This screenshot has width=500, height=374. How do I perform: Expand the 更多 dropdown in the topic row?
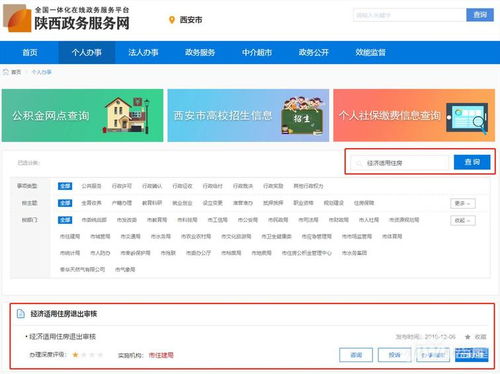pyautogui.click(x=463, y=203)
